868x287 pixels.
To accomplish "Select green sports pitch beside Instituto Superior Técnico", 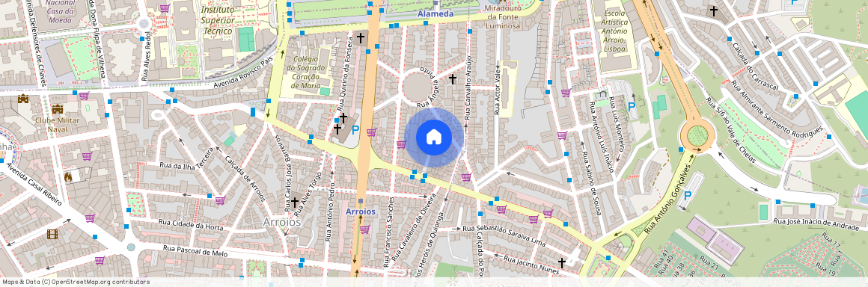I will click(245, 40).
